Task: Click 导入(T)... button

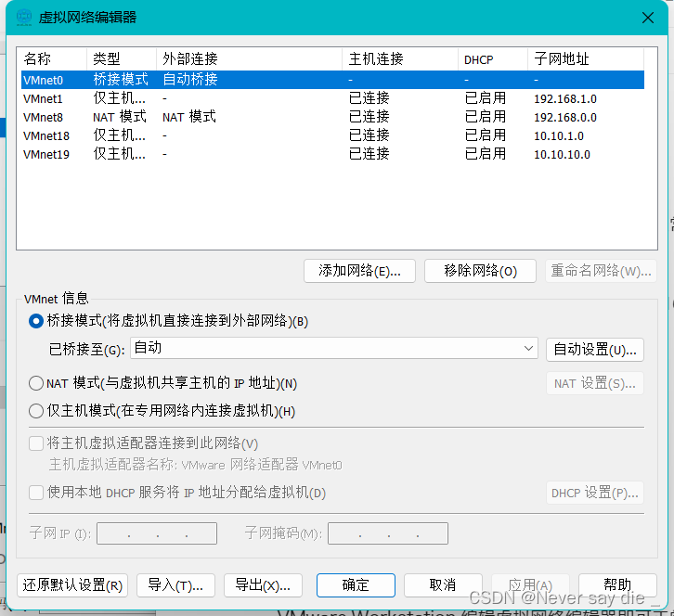Action: click(175, 585)
